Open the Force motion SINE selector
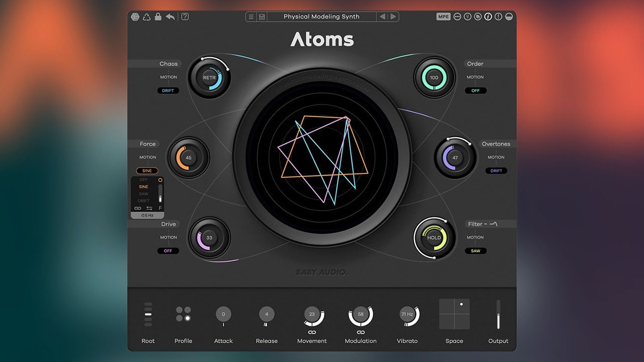 (x=147, y=171)
